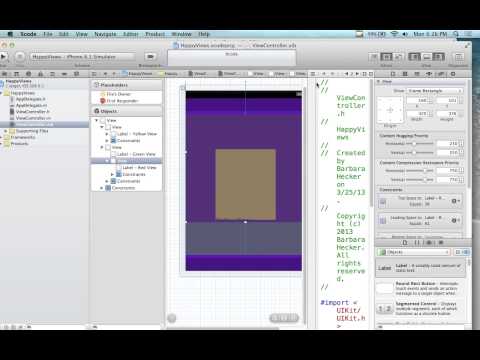Open the File Template library tab
This screenshot has height=360, width=480.
[405, 243]
